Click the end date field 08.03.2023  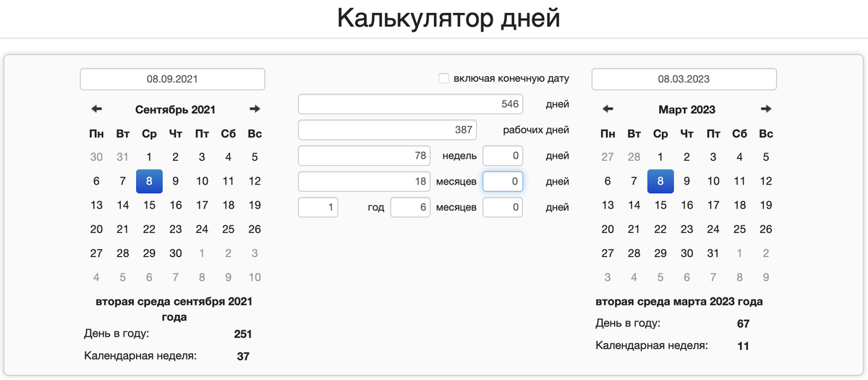tap(684, 79)
